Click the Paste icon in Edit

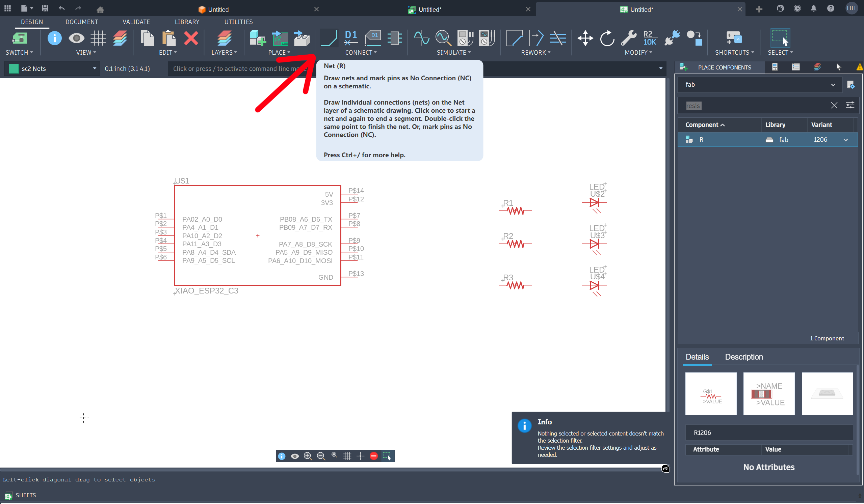tap(168, 38)
